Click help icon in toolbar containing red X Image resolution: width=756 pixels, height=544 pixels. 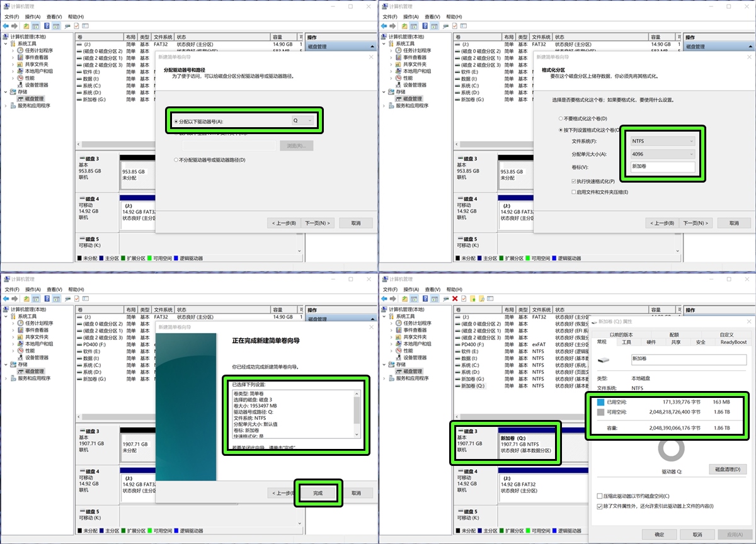point(425,298)
